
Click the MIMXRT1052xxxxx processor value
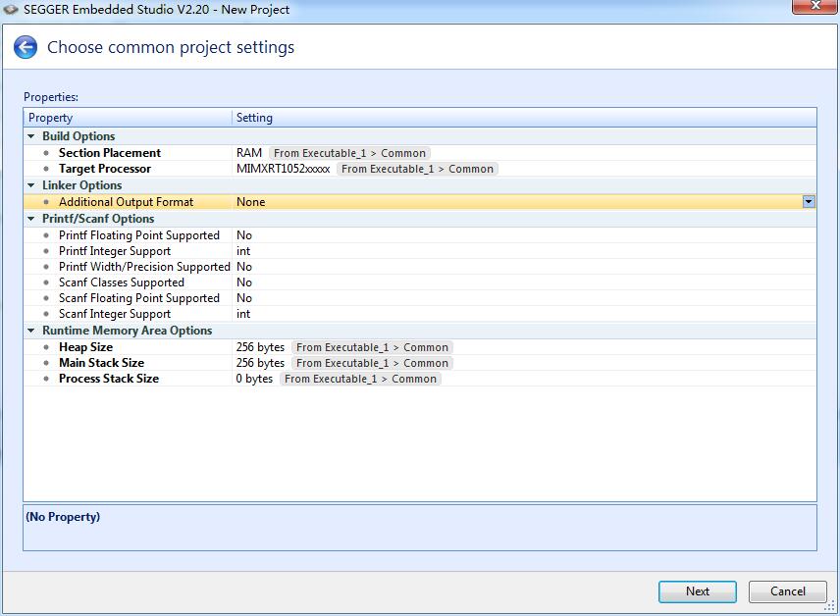[284, 169]
